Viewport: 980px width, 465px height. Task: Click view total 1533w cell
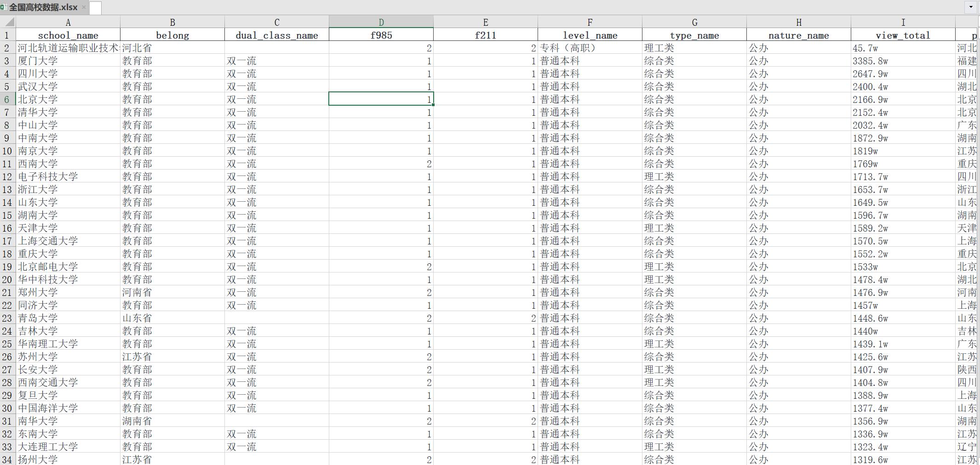point(903,267)
